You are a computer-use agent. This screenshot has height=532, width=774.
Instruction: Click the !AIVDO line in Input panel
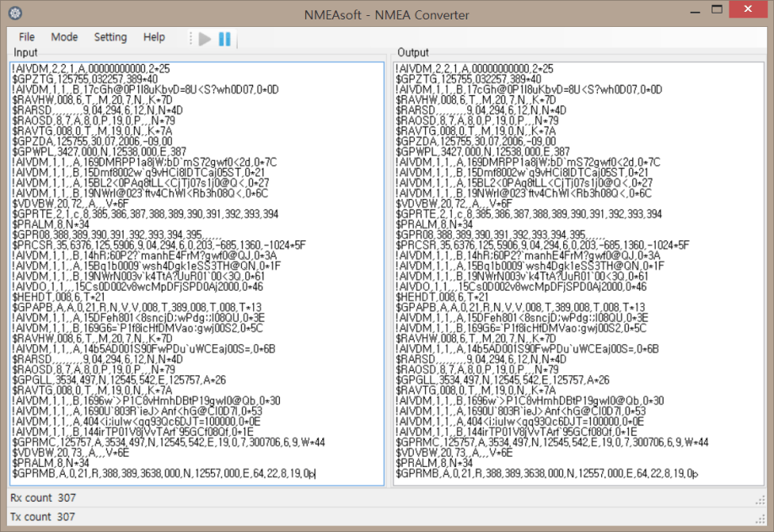pyautogui.click(x=137, y=287)
